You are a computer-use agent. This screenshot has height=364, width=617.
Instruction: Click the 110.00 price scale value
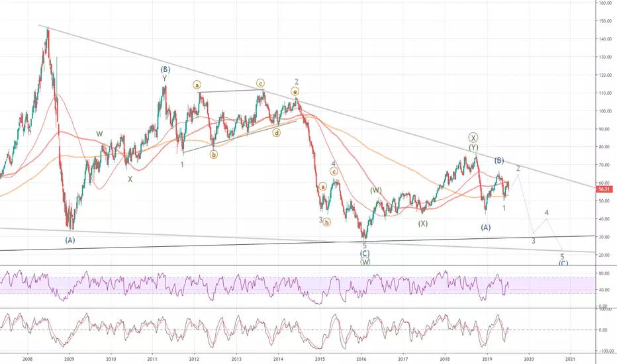[x=605, y=93]
